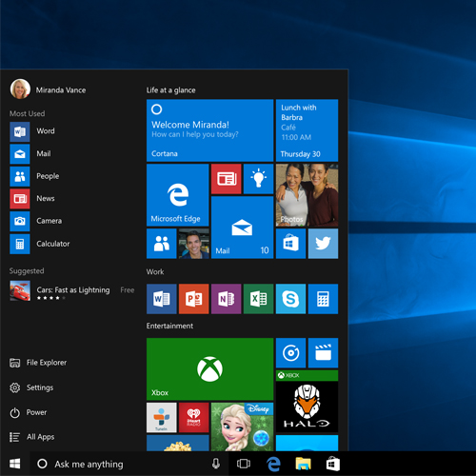
Task: Click the Windows Start button
Action: [15, 464]
